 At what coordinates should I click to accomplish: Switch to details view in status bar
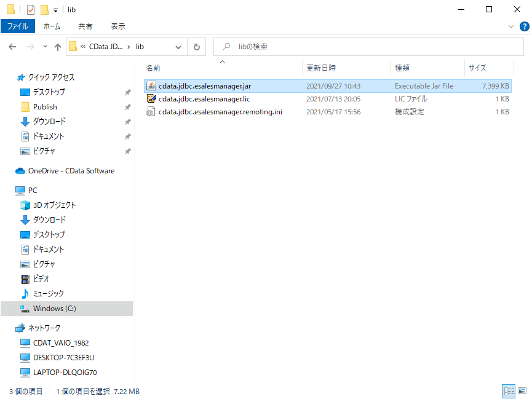tap(509, 391)
